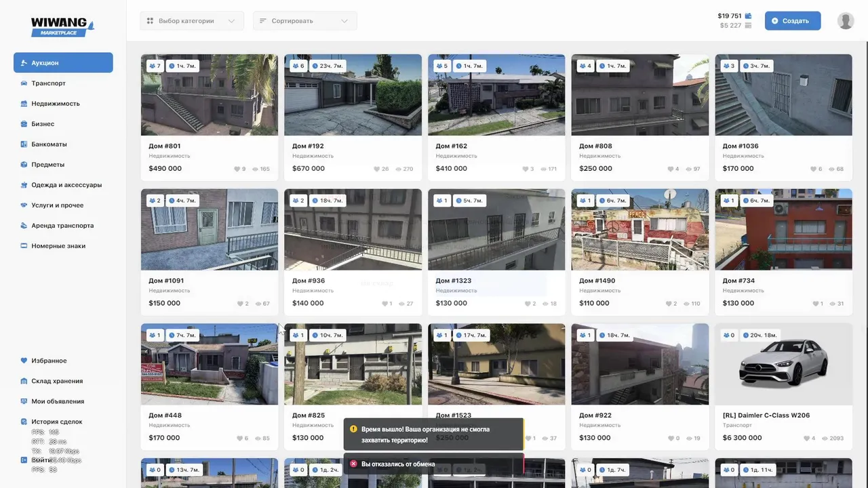Click timer badge 23ч. 7м. on Дом #192
Image resolution: width=868 pixels, height=488 pixels.
(328, 66)
